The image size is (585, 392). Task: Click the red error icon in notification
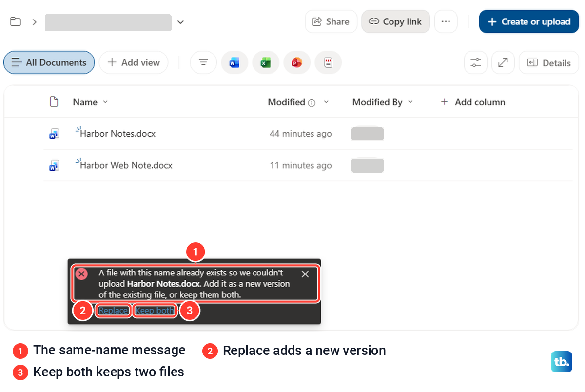pyautogui.click(x=82, y=274)
